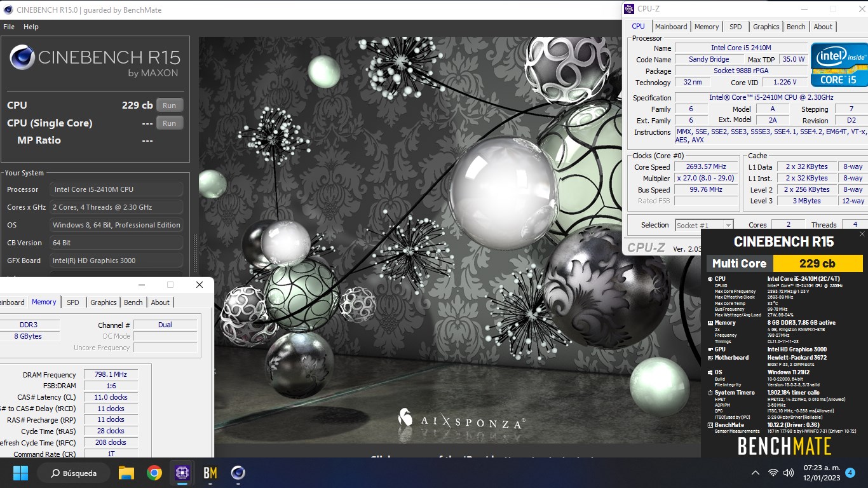The image size is (868, 488).
Task: Click the CPU chip icon in BenchMate overlay
Action: (710, 278)
